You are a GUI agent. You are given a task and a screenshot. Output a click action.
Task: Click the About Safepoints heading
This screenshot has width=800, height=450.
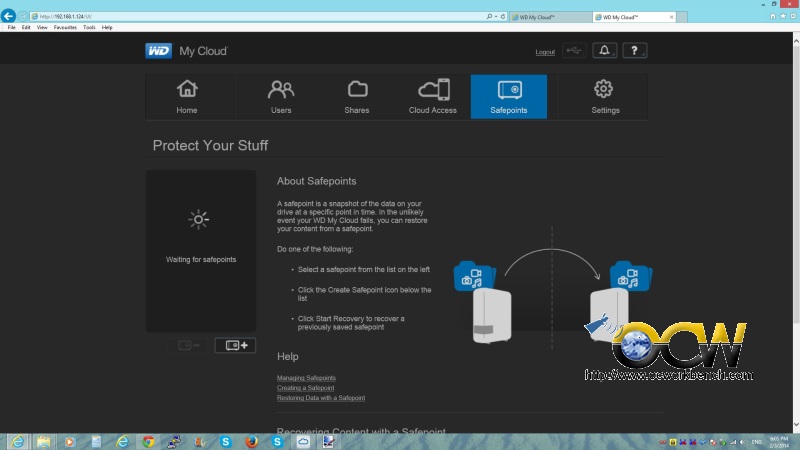click(316, 181)
